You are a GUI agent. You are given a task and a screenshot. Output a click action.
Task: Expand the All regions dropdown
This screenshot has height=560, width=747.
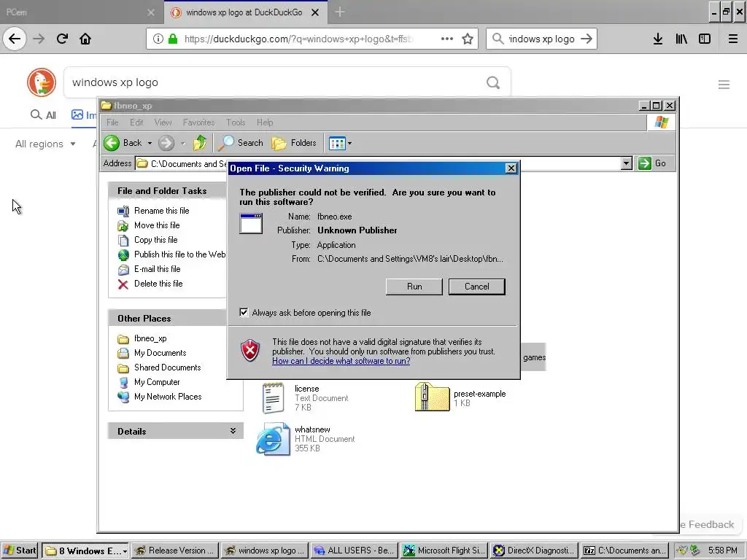coord(45,144)
